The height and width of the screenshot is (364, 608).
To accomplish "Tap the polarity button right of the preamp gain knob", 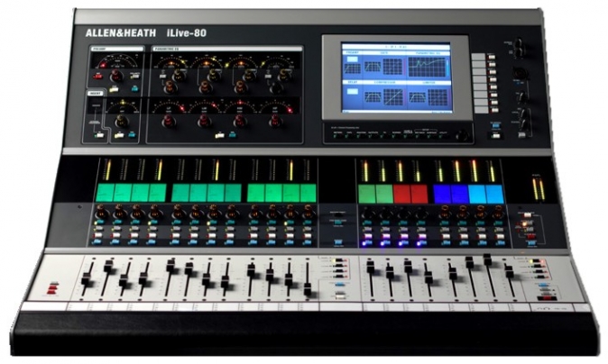I will click(134, 76).
